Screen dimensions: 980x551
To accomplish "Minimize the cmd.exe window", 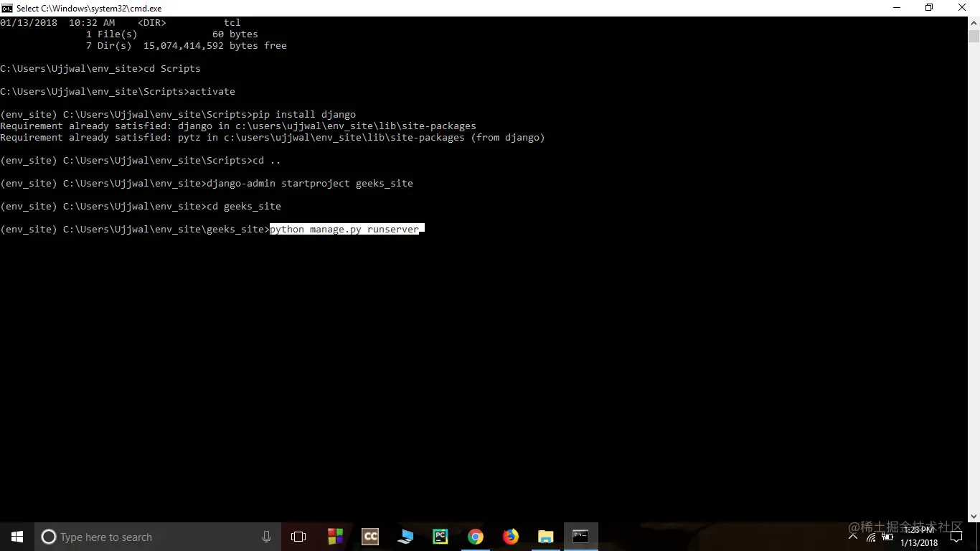I will 897,8.
